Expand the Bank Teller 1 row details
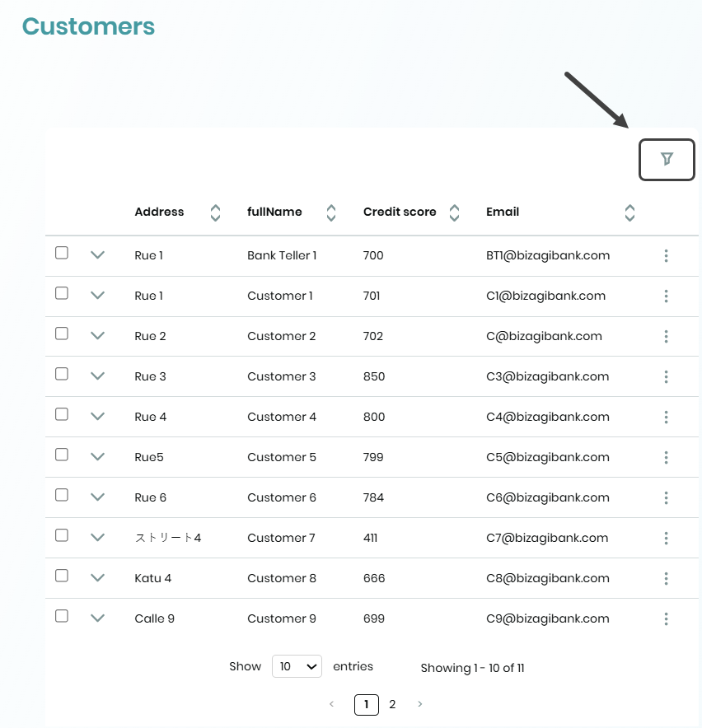 point(97,255)
